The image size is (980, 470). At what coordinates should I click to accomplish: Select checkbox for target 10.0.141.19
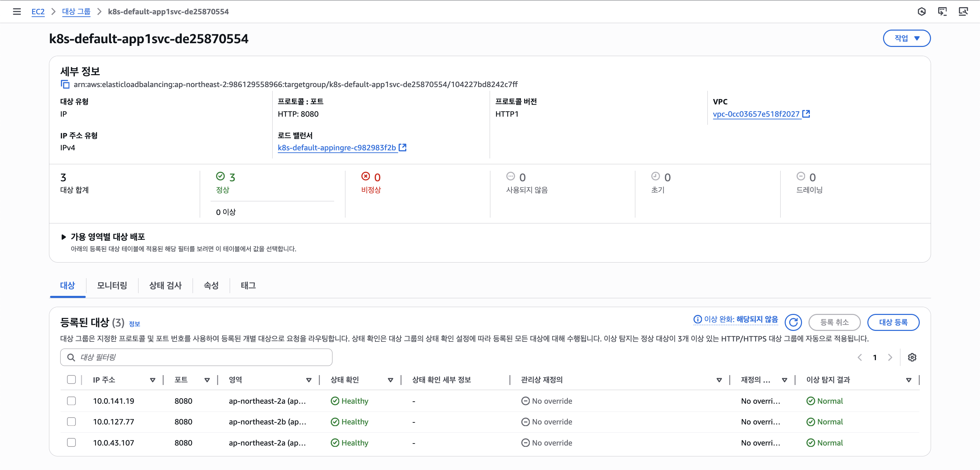71,401
